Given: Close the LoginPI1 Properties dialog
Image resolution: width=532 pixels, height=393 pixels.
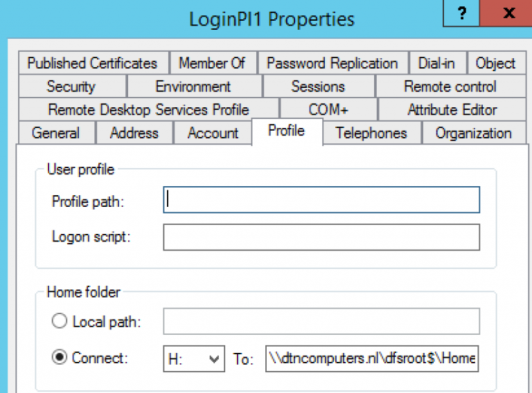Looking at the screenshot, I should [x=508, y=13].
